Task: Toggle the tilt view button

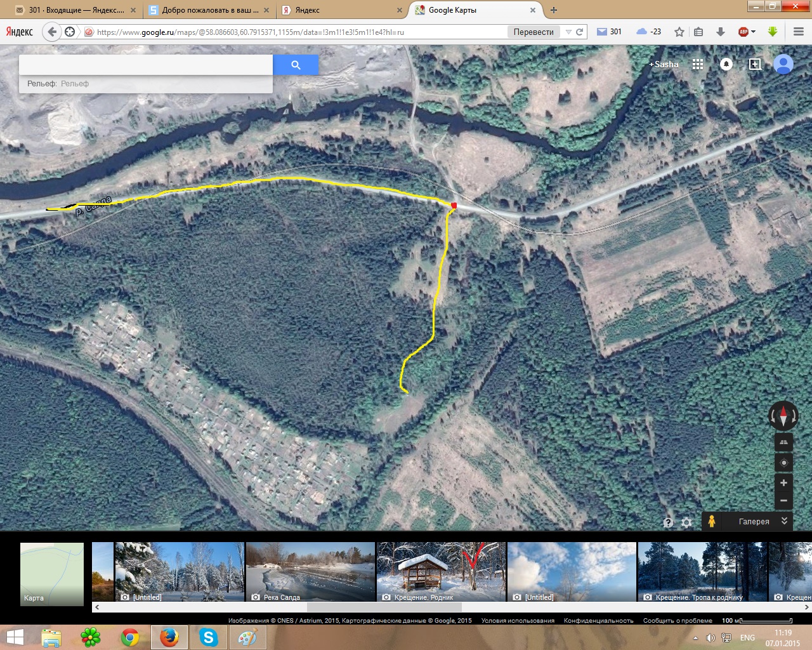Action: tap(783, 442)
